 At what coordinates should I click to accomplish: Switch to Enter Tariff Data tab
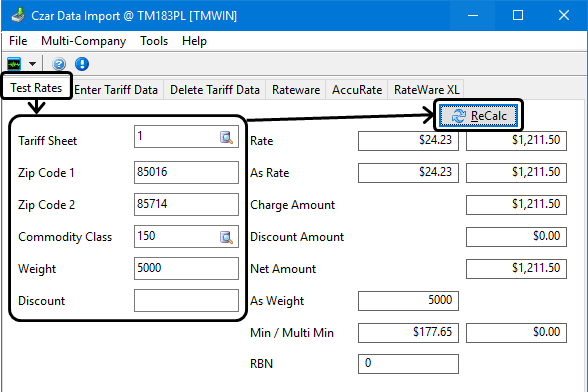coord(116,90)
